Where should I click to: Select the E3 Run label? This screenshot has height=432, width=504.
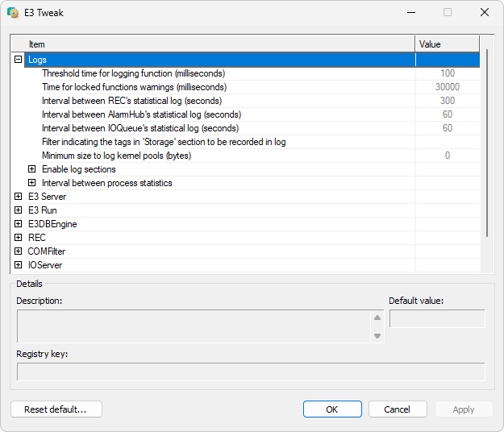coord(43,210)
